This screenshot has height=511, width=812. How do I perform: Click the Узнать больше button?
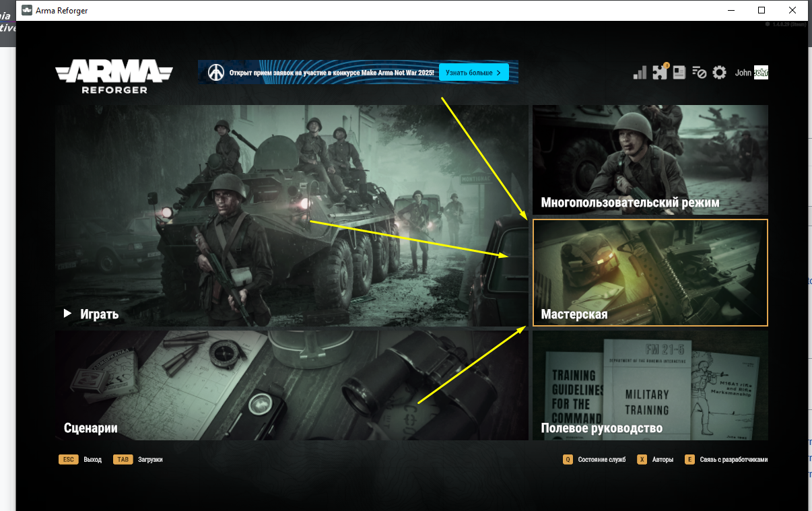click(473, 72)
